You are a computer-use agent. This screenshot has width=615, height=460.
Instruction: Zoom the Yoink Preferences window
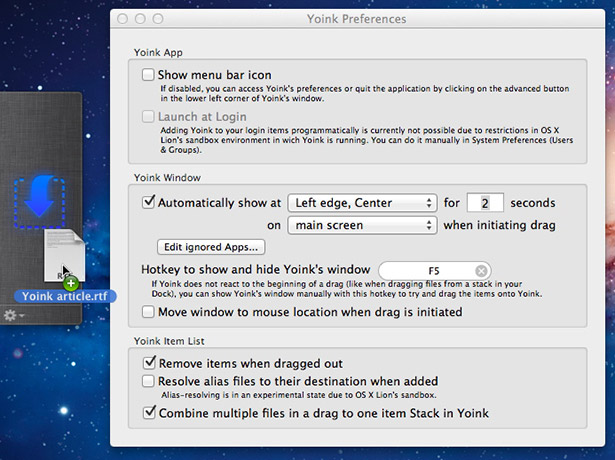(x=158, y=19)
